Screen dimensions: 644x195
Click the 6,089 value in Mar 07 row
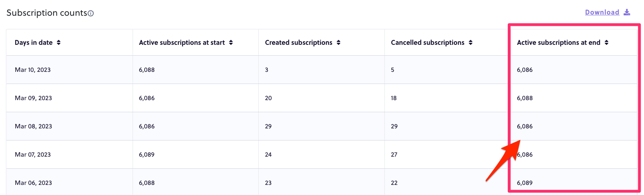click(147, 155)
